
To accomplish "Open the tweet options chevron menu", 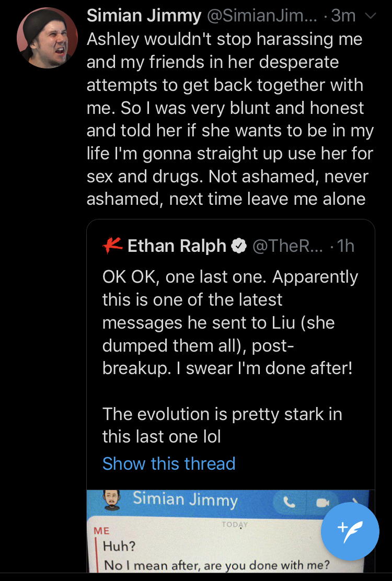I will click(370, 16).
